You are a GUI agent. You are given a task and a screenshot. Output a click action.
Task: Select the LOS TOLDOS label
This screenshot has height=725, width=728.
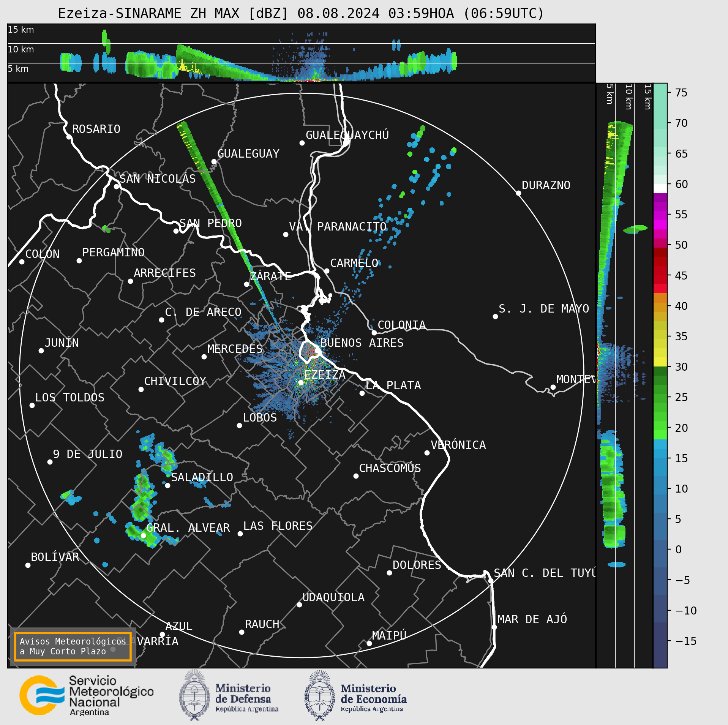pos(70,398)
